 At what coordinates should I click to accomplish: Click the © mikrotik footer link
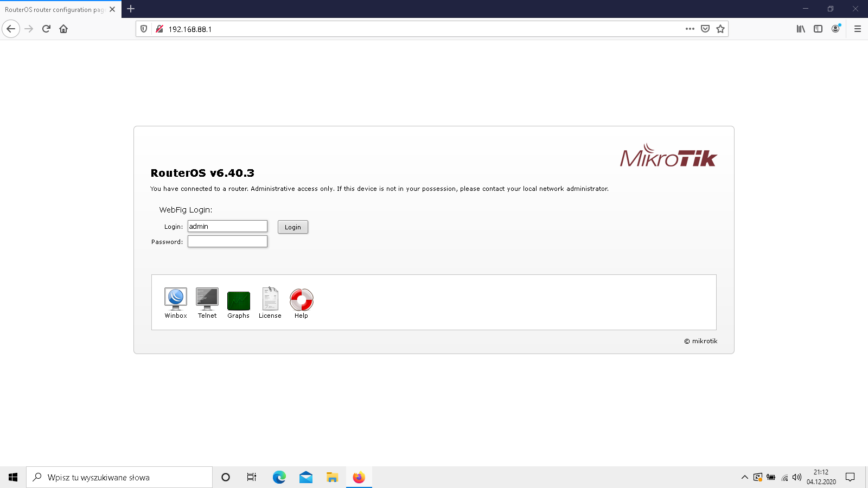[x=701, y=341]
